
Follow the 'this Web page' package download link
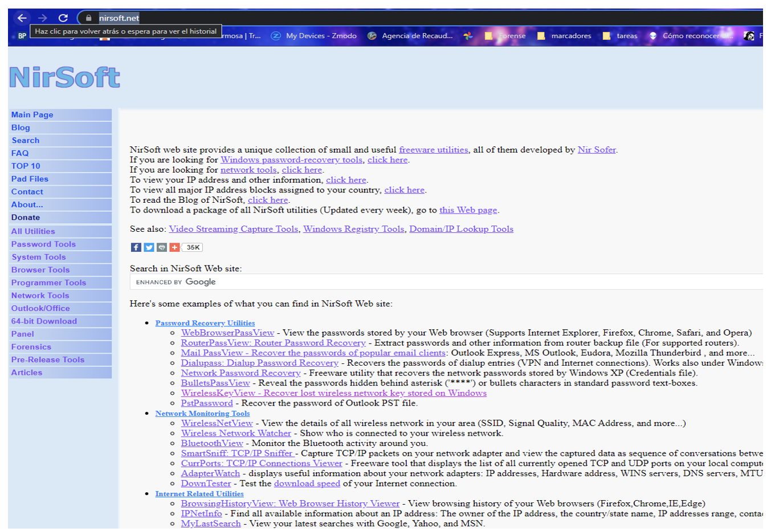coord(468,210)
